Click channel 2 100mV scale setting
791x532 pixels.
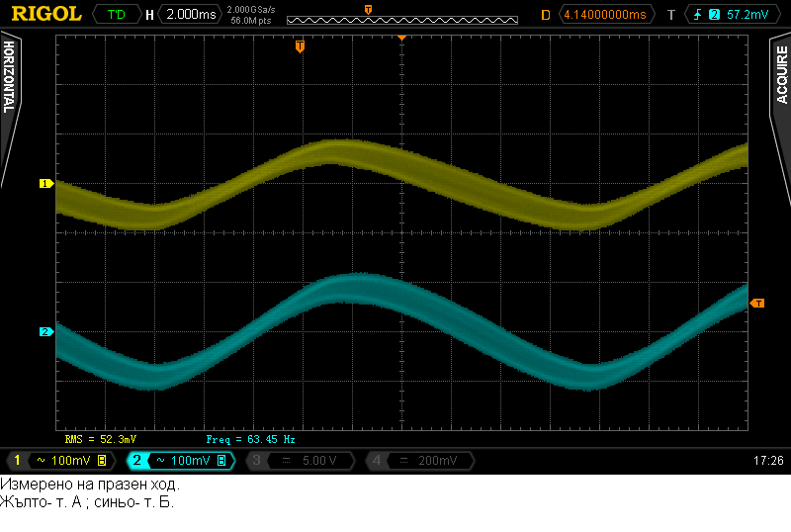click(190, 461)
